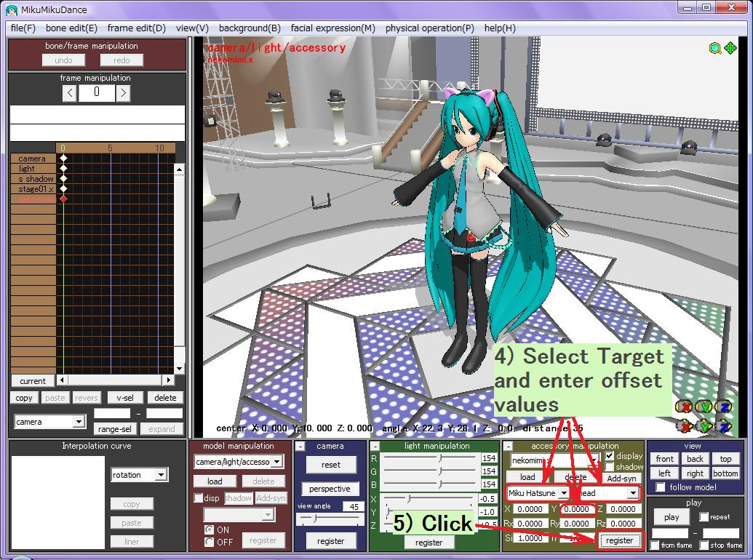The height and width of the screenshot is (560, 753).
Task: Click the Z-axis rotation gizmo icon
Action: (x=723, y=407)
